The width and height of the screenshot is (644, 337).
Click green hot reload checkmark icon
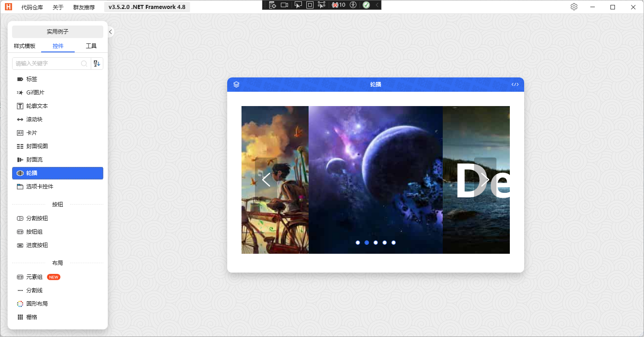(366, 5)
